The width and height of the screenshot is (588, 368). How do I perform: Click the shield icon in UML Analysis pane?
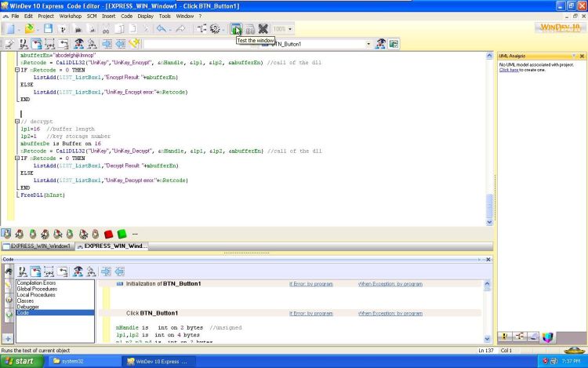pos(547,337)
